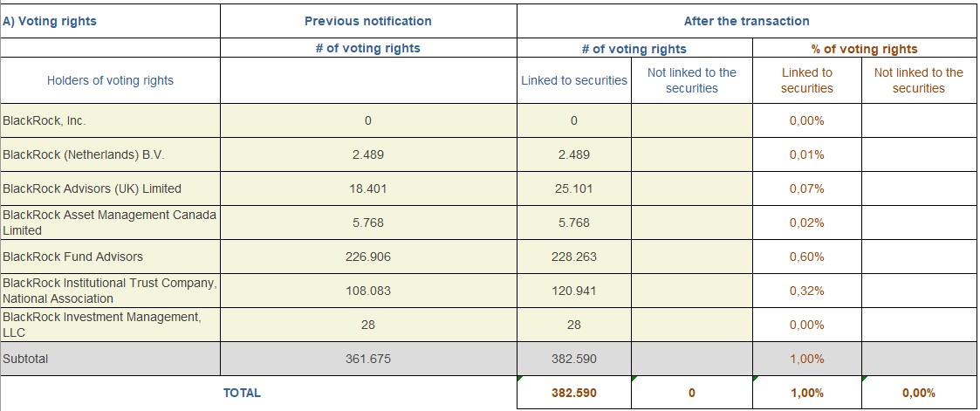Image resolution: width=980 pixels, height=411 pixels.
Task: Click the 'BlackRock Fund Advisors' row label
Action: coord(73,257)
